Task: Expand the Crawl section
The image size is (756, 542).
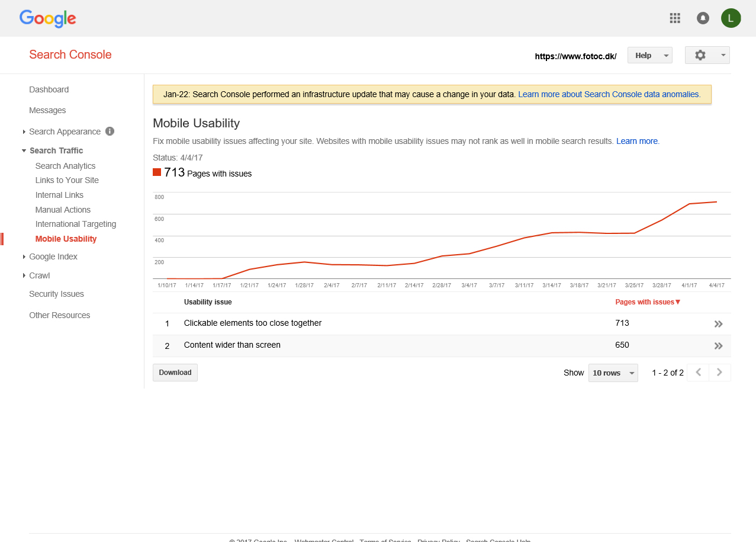Action: click(24, 276)
